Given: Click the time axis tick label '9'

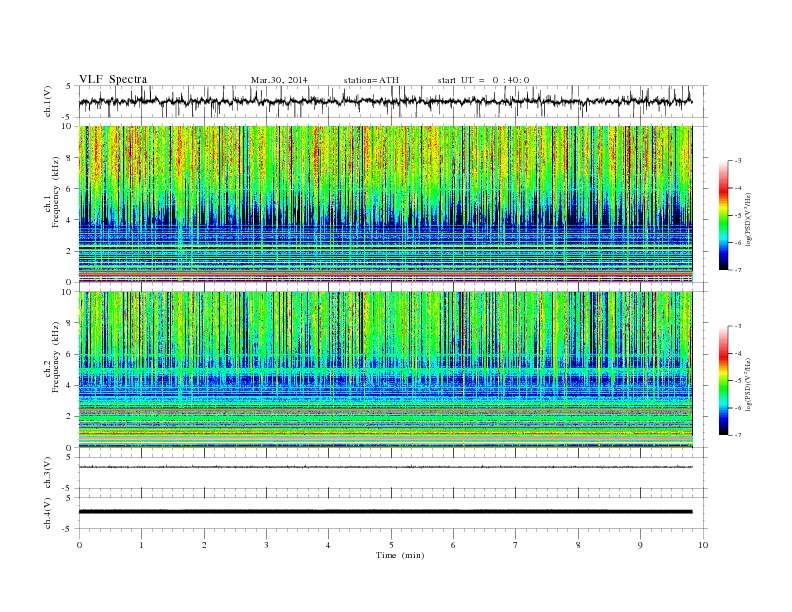Looking at the screenshot, I should 640,545.
